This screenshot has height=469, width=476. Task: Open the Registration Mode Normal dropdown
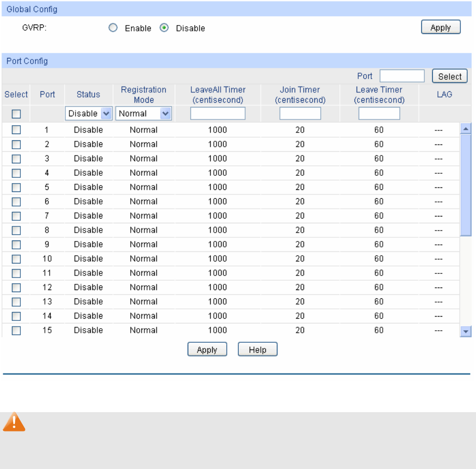tap(143, 113)
